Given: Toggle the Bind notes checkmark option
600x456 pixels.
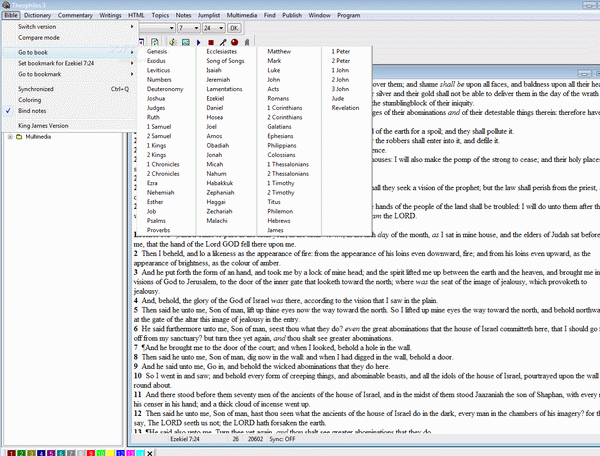Looking at the screenshot, I should (36, 110).
